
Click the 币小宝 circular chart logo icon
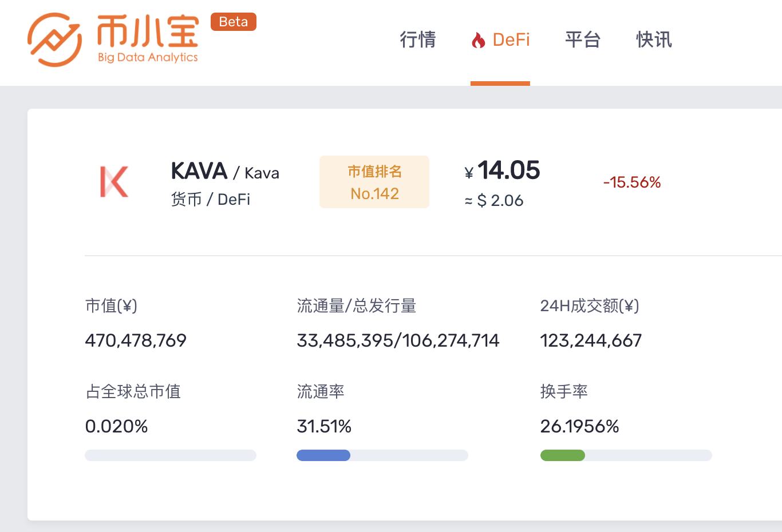54,39
